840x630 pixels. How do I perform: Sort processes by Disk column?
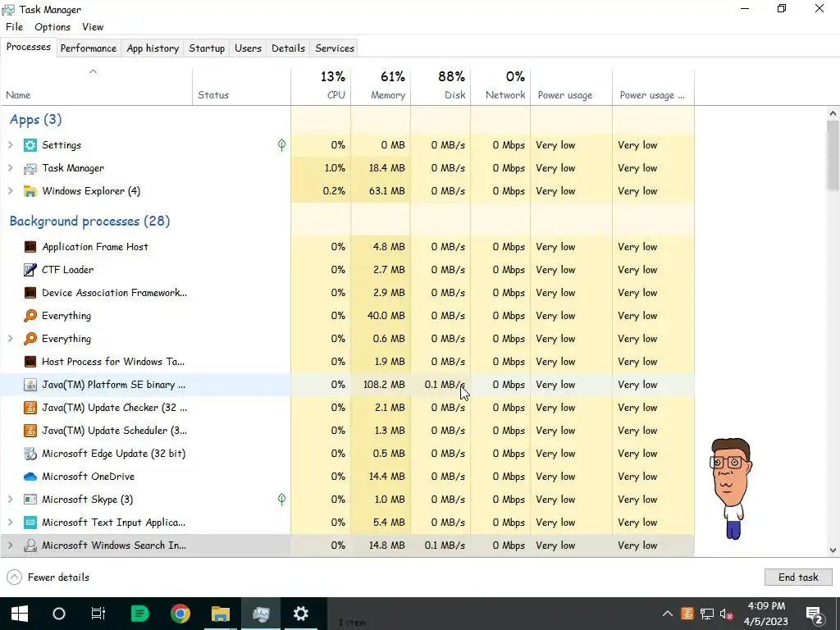point(441,86)
